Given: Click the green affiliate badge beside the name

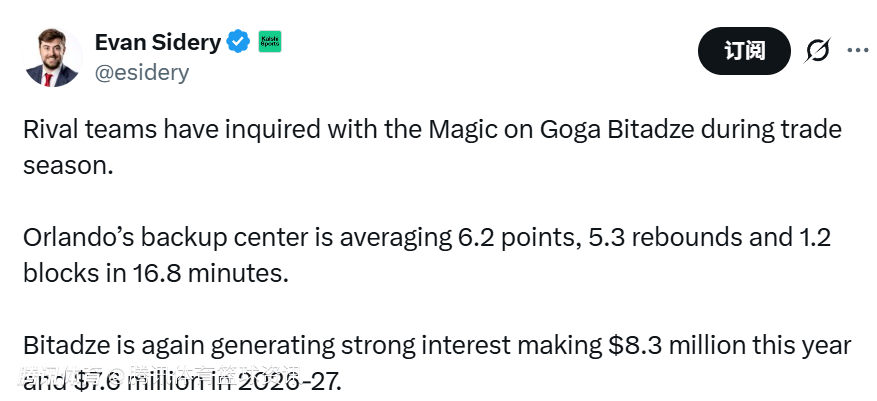Looking at the screenshot, I should [x=270, y=42].
